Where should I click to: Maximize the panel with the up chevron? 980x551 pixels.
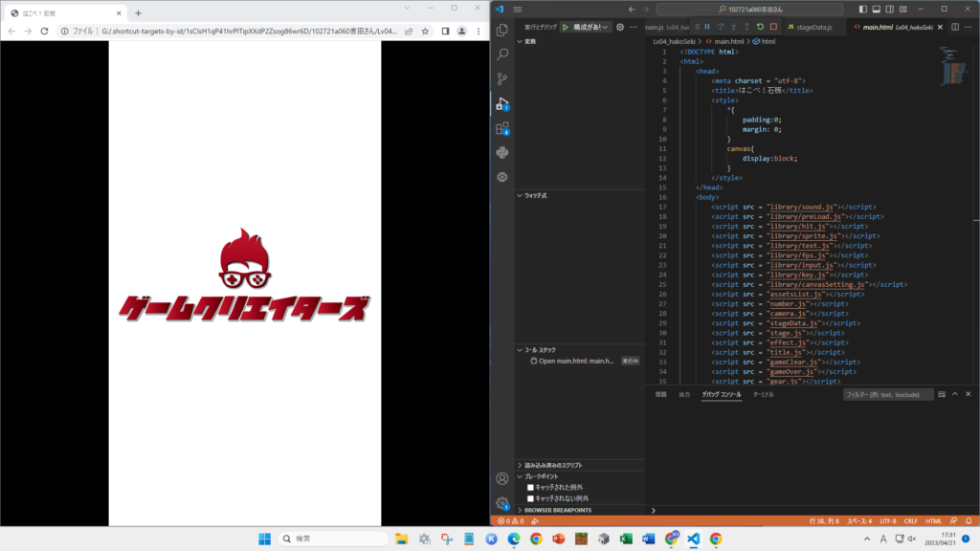pyautogui.click(x=955, y=394)
